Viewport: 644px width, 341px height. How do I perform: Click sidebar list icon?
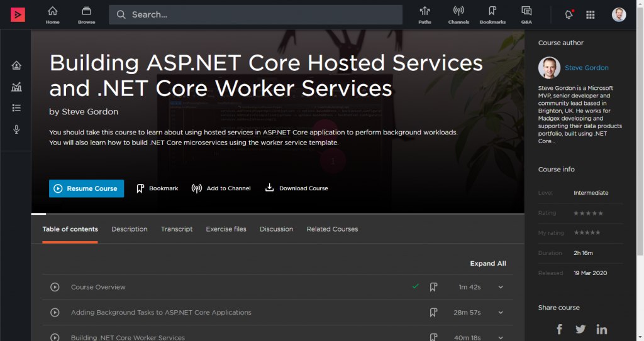pyautogui.click(x=16, y=108)
